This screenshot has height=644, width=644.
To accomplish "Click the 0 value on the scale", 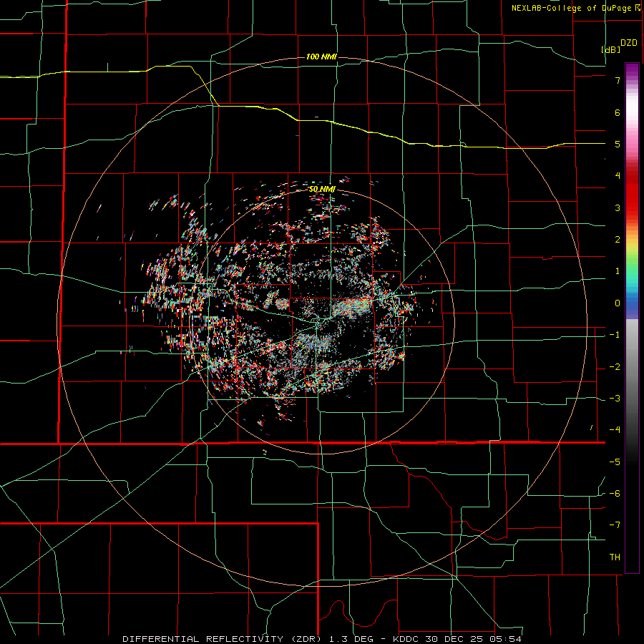I will coord(618,303).
